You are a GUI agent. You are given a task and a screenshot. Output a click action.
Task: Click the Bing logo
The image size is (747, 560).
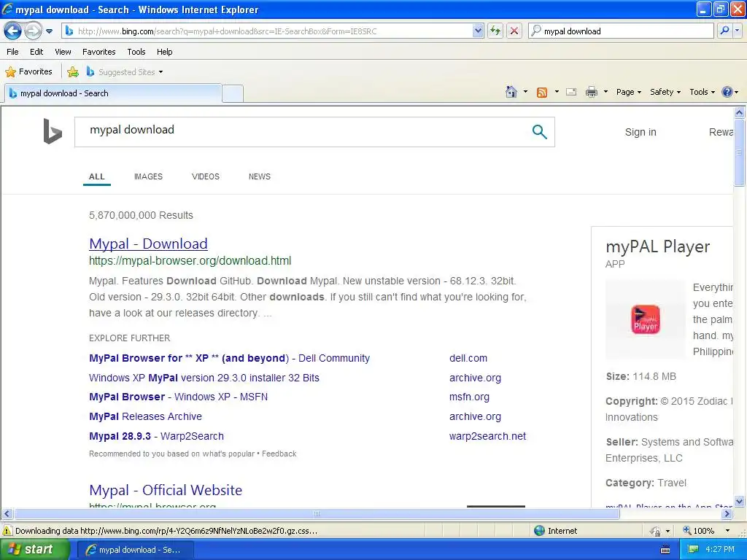[53, 131]
